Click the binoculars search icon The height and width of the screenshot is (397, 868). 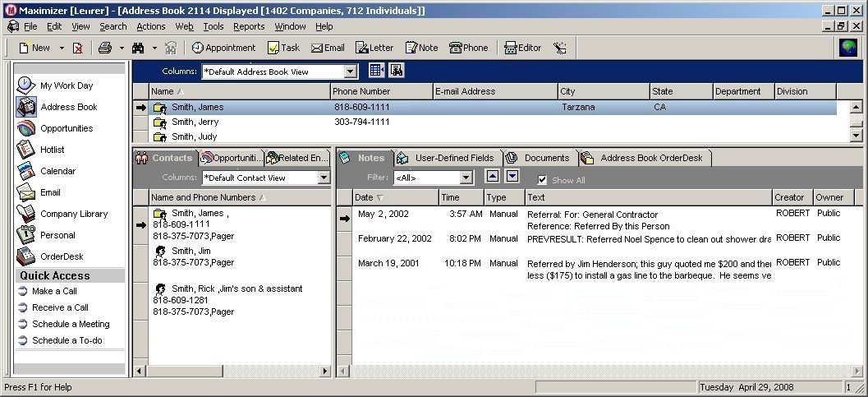pos(139,48)
